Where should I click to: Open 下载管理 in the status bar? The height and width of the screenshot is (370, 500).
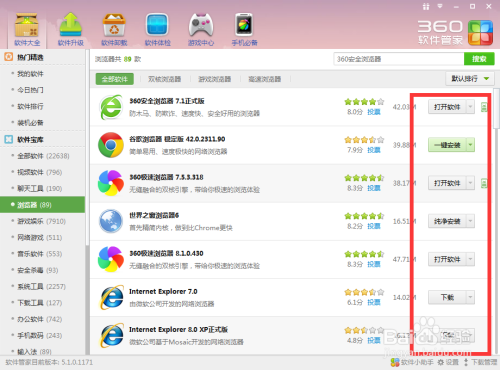(x=480, y=362)
